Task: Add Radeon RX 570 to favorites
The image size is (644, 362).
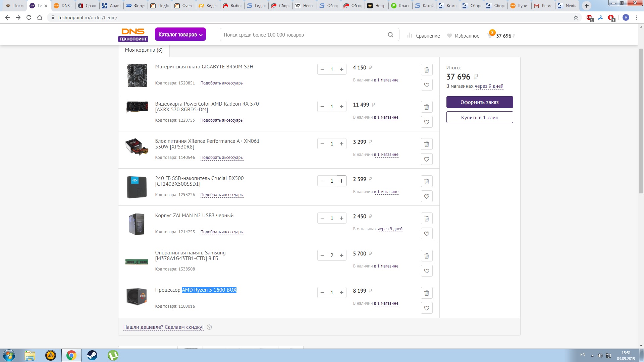Action: coord(426,122)
